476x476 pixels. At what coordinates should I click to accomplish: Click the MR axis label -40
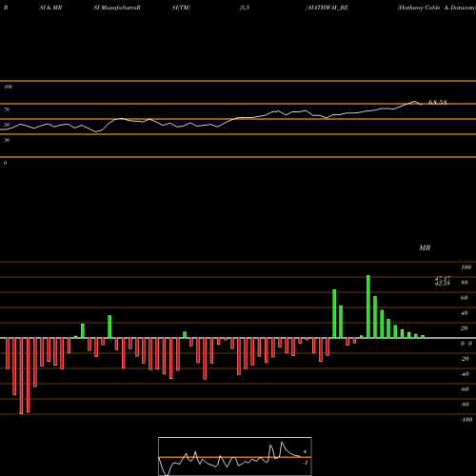[x=465, y=374]
